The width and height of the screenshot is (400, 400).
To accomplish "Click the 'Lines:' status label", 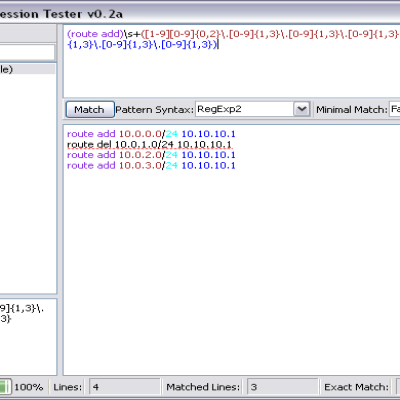I will (68, 387).
